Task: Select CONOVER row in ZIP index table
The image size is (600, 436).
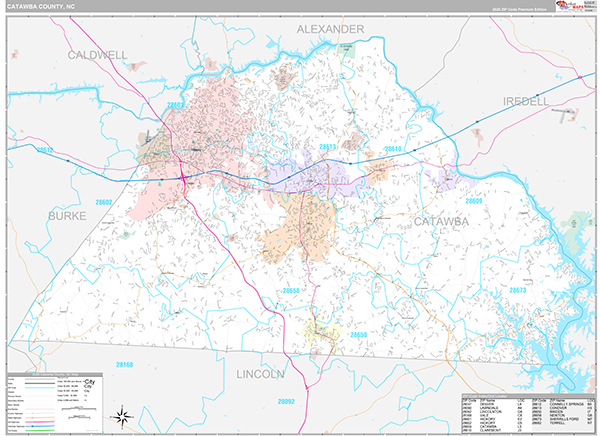Action: (x=563, y=408)
